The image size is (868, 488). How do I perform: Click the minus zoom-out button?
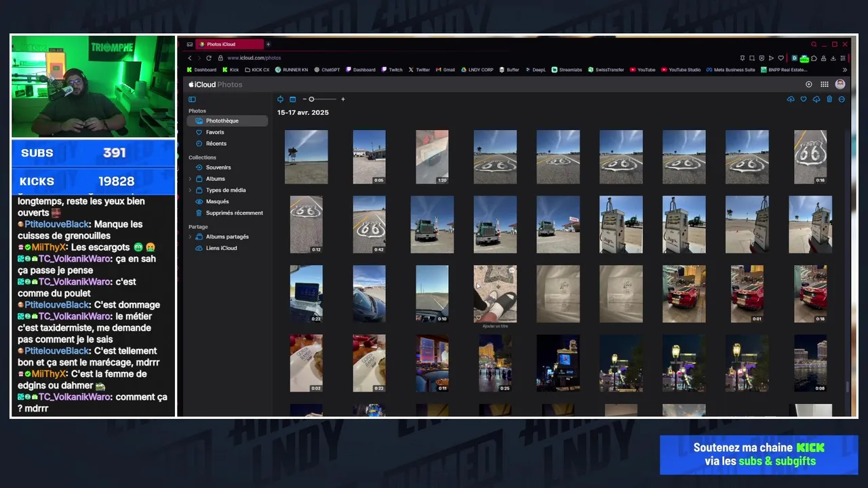coord(304,99)
